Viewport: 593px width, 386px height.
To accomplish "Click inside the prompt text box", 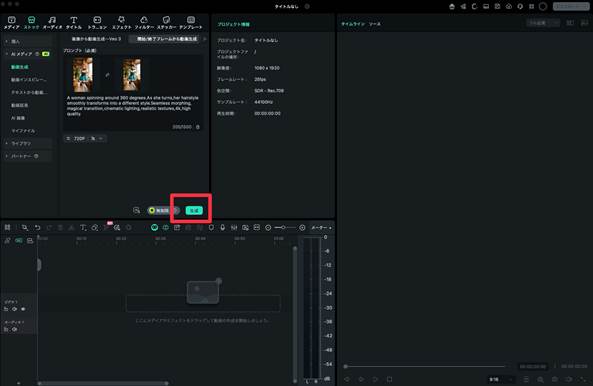I will click(x=133, y=106).
